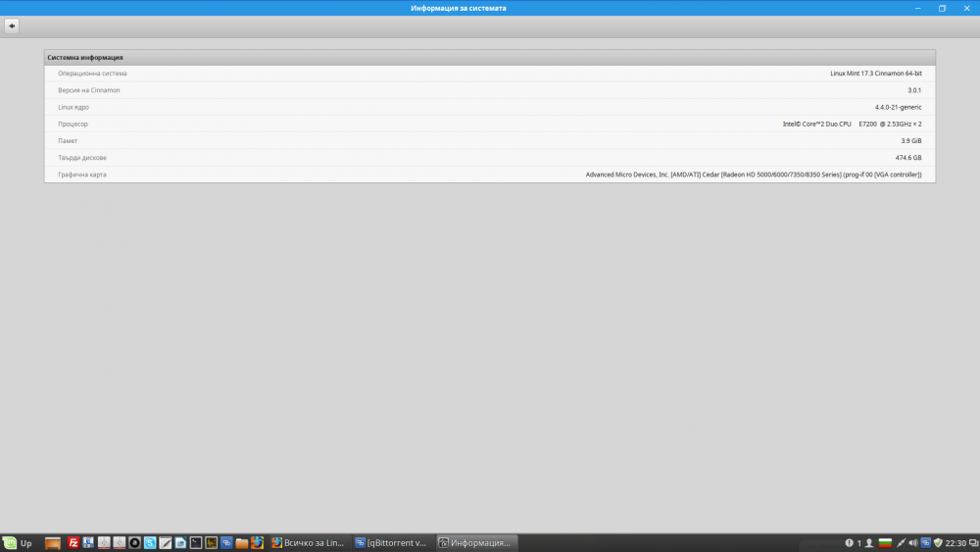Click the Процесор label
This screenshot has height=552, width=980.
73,124
